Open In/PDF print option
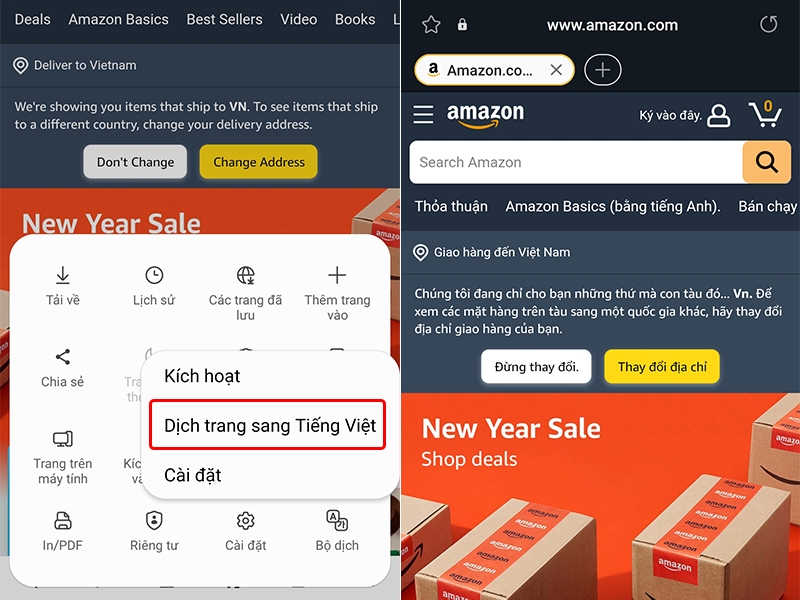The width and height of the screenshot is (800, 600). click(63, 521)
